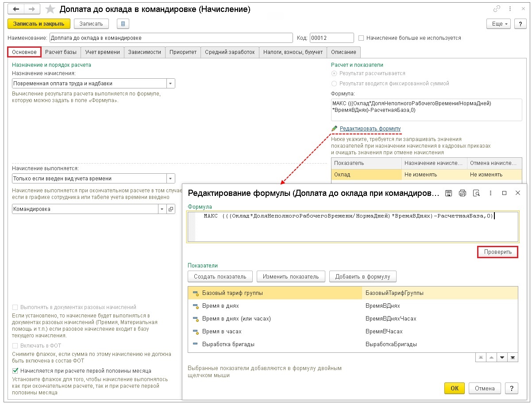532x405 pixels.
Task: Click the icon of Базовый тариф группы row
Action: (x=195, y=293)
